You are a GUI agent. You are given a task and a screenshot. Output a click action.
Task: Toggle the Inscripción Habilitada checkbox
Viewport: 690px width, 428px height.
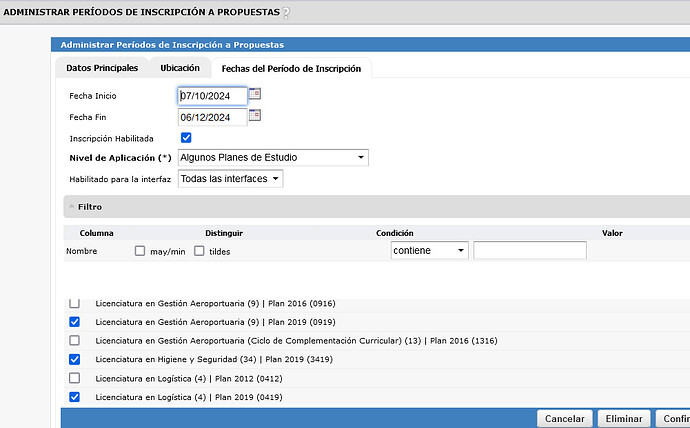pyautogui.click(x=186, y=137)
